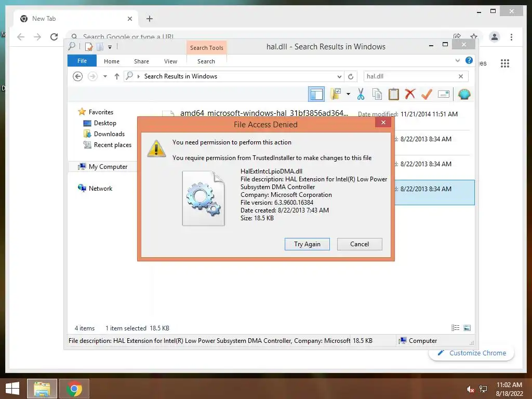Expand the address bar history dropdown
The height and width of the screenshot is (399, 532).
tap(339, 76)
